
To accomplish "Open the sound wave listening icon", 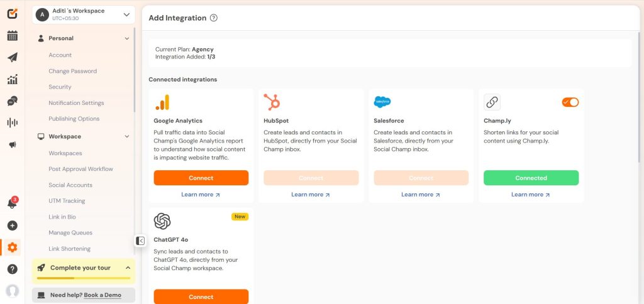I will (13, 122).
